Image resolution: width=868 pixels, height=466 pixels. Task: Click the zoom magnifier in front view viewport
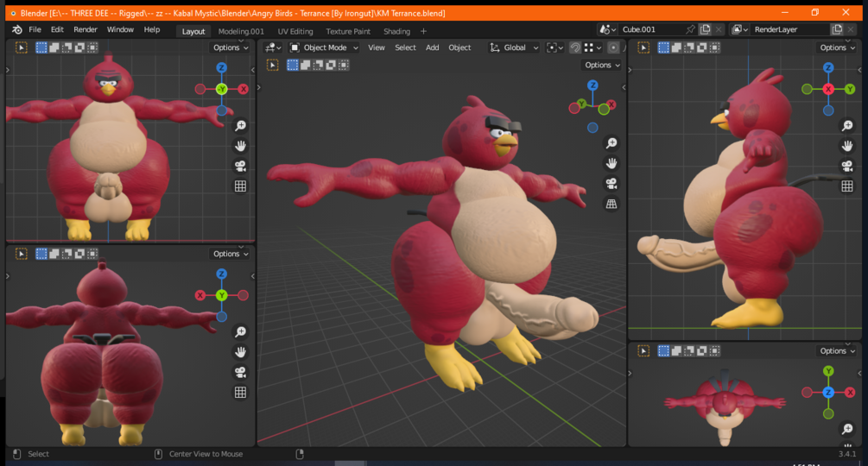pos(240,126)
